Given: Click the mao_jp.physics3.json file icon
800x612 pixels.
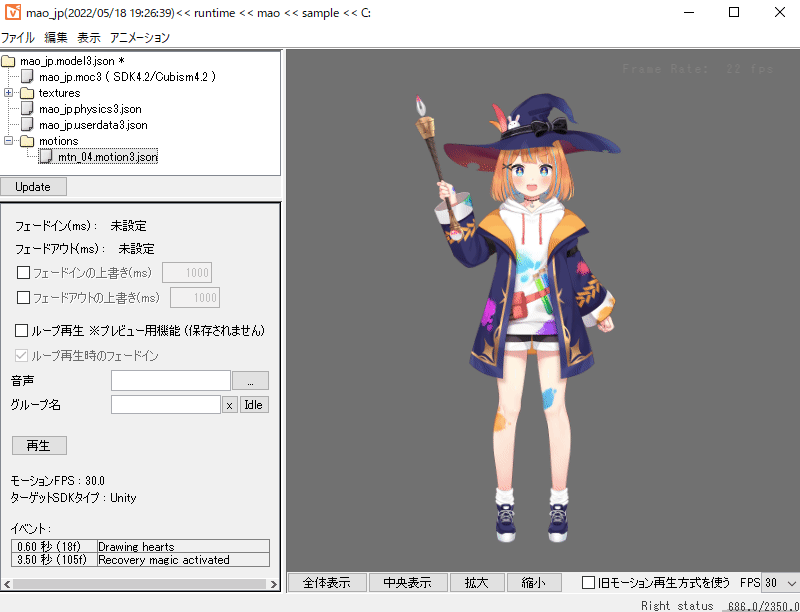Looking at the screenshot, I should coord(28,109).
